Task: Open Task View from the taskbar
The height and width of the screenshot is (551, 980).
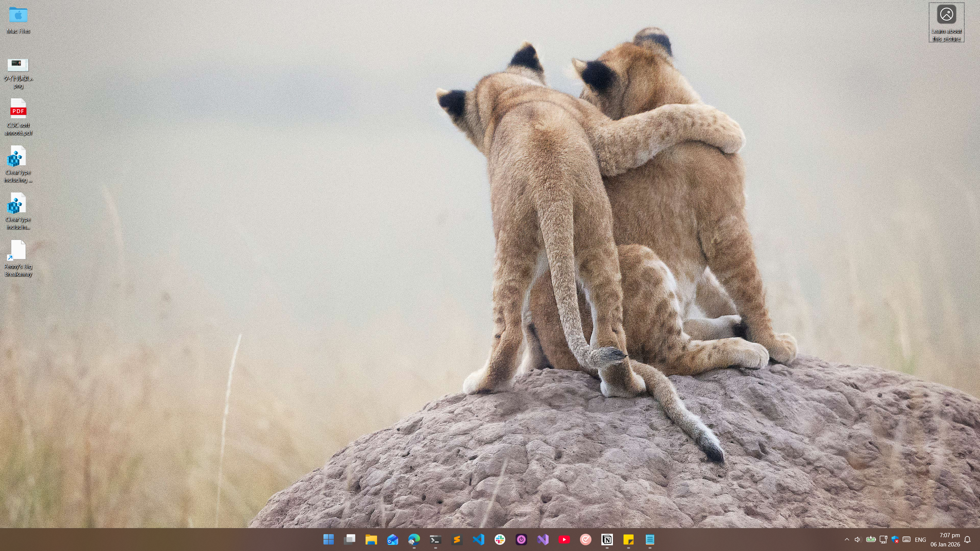Action: 350,540
